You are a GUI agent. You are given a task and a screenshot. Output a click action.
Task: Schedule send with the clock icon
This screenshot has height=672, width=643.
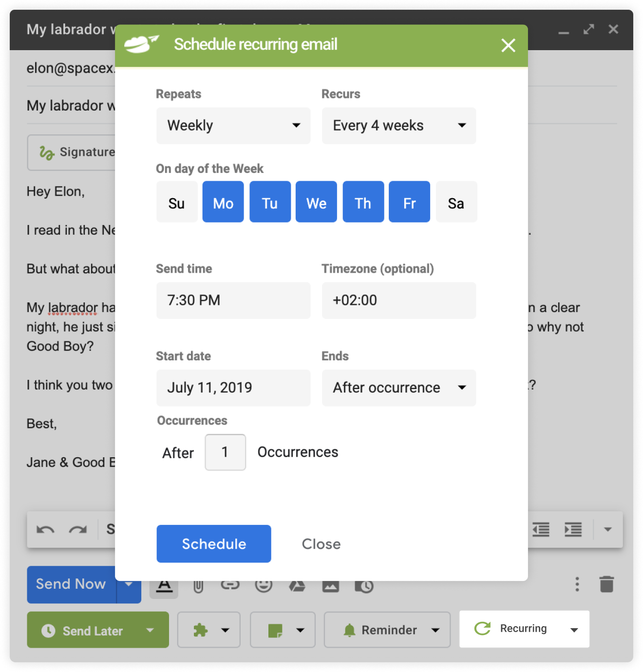[364, 585]
